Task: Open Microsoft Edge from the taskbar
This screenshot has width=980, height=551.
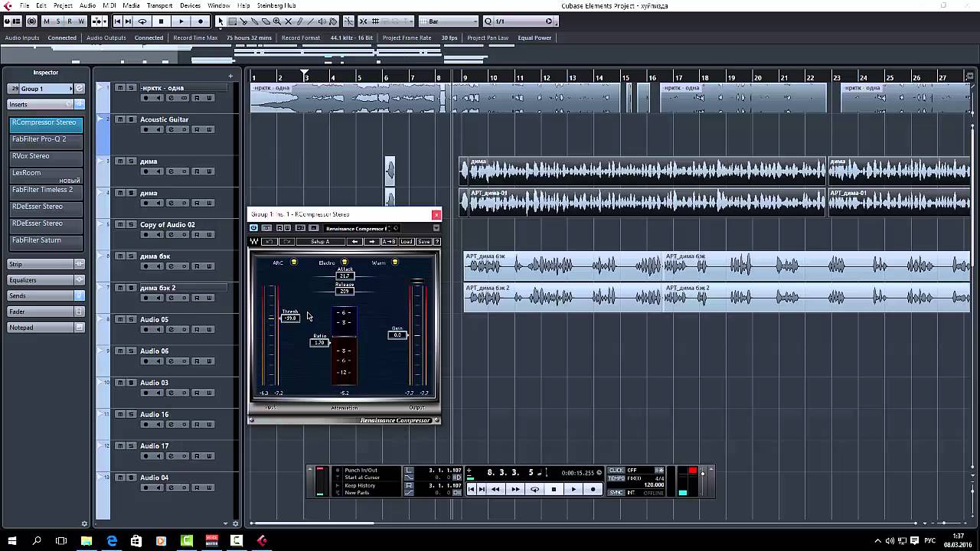Action: point(112,541)
